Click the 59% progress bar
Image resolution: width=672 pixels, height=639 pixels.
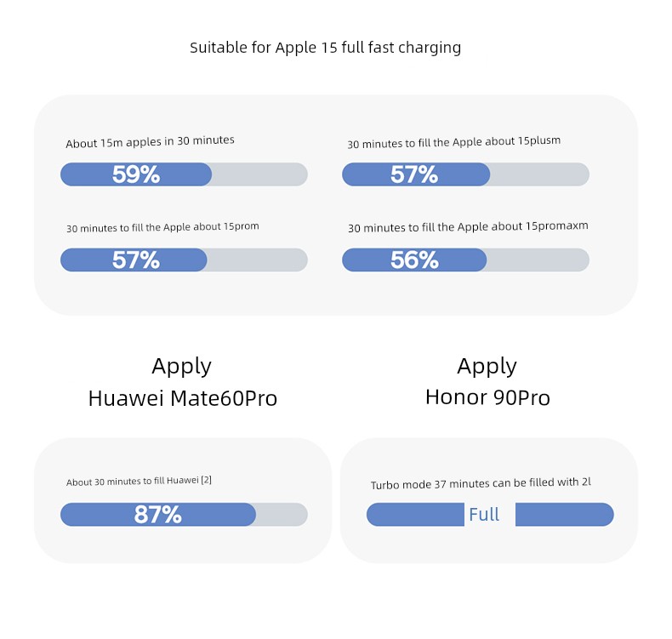[x=184, y=174]
